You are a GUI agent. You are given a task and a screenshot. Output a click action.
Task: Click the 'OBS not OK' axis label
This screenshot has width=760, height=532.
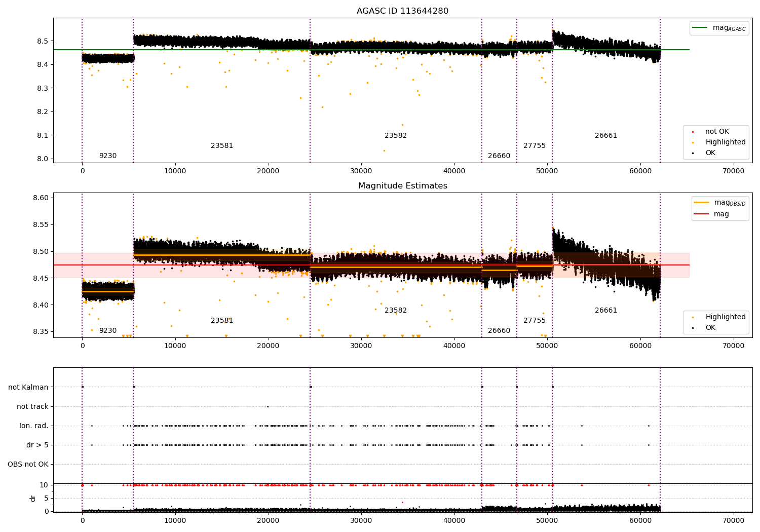click(x=28, y=464)
